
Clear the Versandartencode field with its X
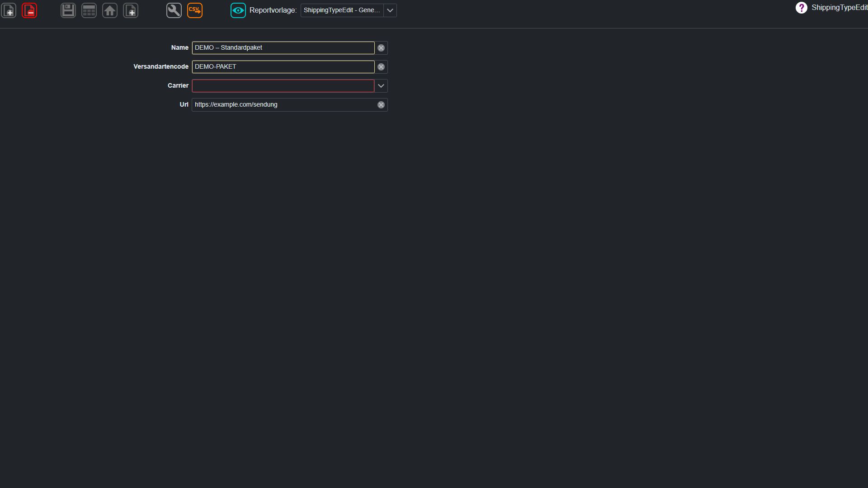pyautogui.click(x=381, y=67)
